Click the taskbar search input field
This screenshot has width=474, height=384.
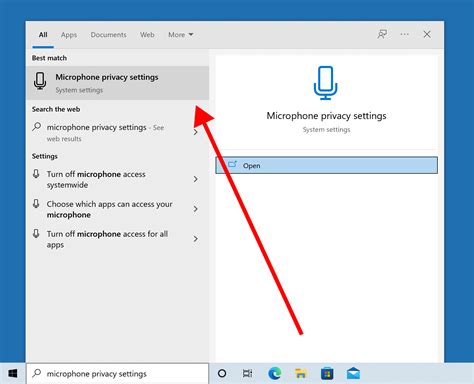pos(117,373)
